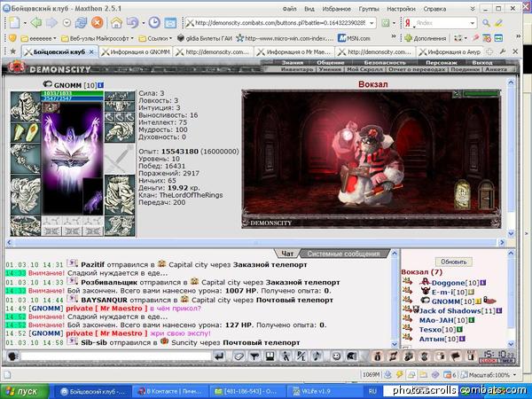532x399 pixels.
Task: Click the character portrait image of GNOMM
Action: pos(73,159)
